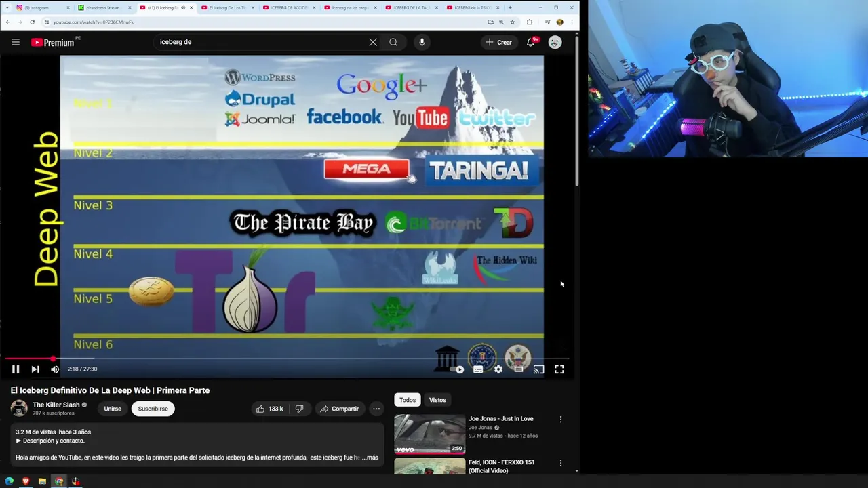Open the player settings gear
Image resolution: width=868 pixels, height=488 pixels.
(498, 369)
